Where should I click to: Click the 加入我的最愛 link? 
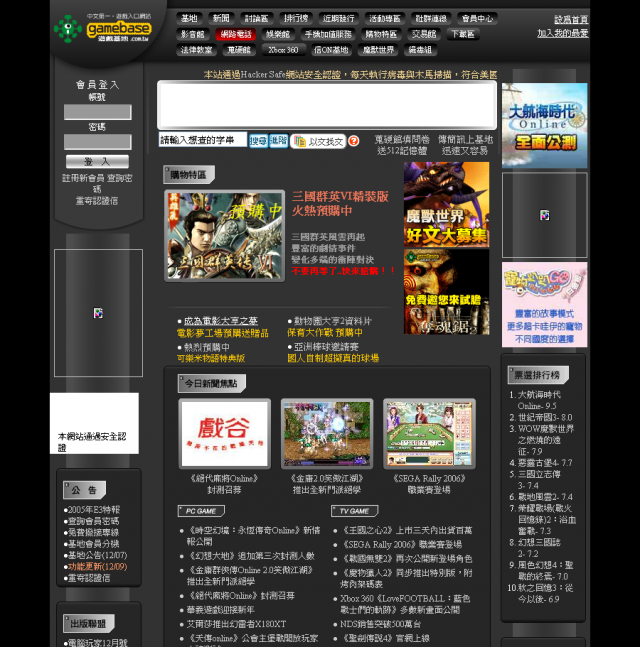pyautogui.click(x=563, y=33)
